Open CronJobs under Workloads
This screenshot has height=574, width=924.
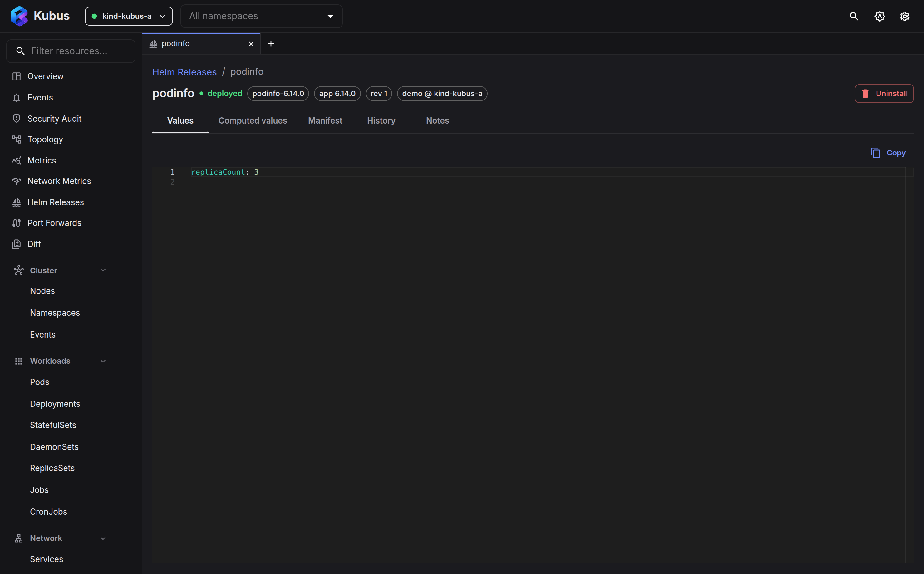[49, 512]
